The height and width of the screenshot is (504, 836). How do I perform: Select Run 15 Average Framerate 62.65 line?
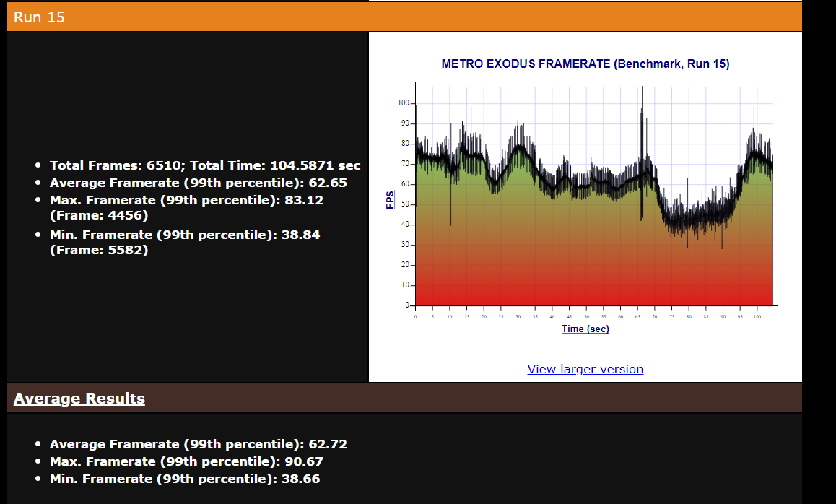tap(199, 183)
